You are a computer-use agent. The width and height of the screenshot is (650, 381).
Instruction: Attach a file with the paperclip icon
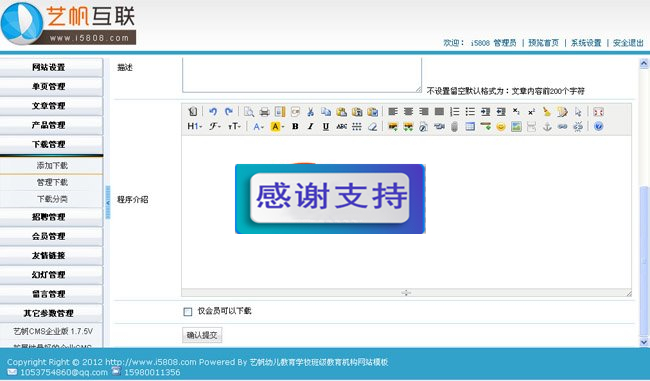(x=455, y=126)
